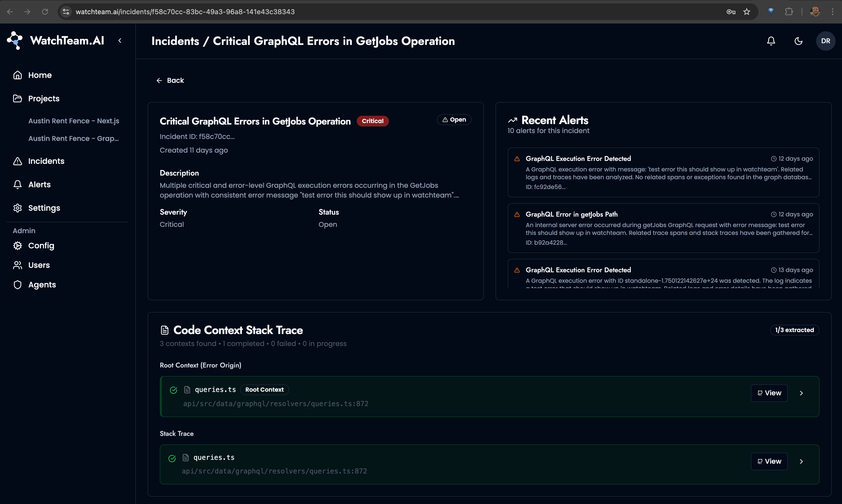This screenshot has height=504, width=842.
Task: Go to Incidents in the sidebar
Action: point(46,161)
